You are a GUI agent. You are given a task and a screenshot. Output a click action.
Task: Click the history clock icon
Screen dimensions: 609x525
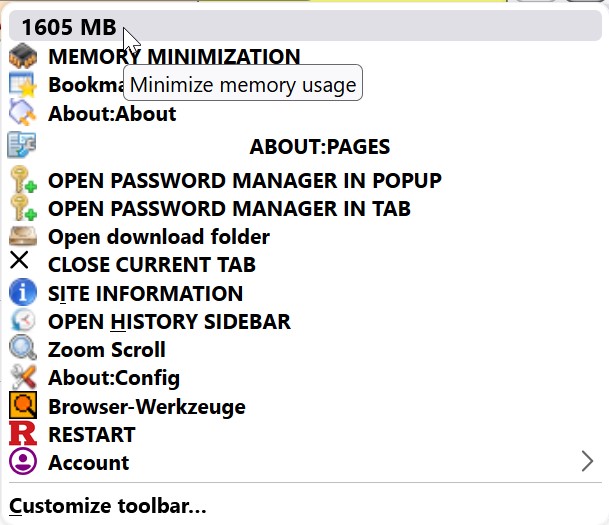22,321
